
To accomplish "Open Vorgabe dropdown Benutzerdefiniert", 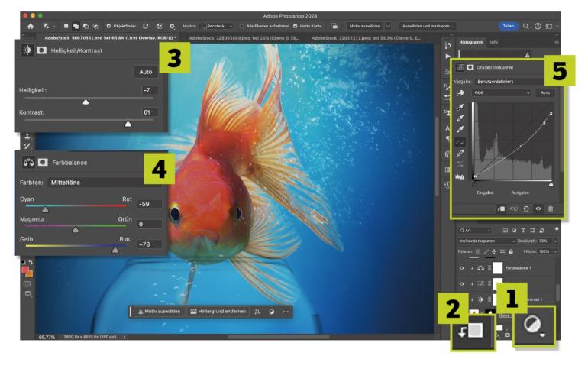I will tap(509, 82).
